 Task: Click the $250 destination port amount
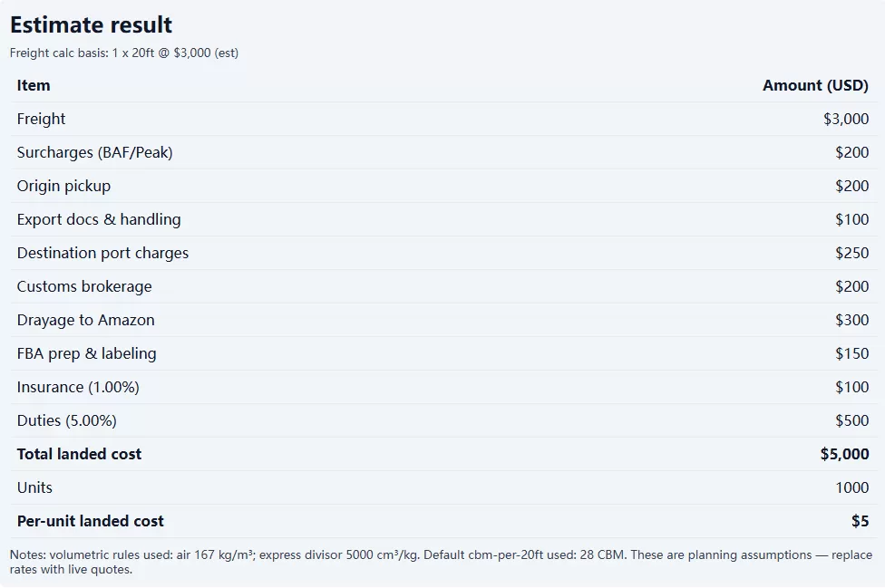pyautogui.click(x=851, y=253)
